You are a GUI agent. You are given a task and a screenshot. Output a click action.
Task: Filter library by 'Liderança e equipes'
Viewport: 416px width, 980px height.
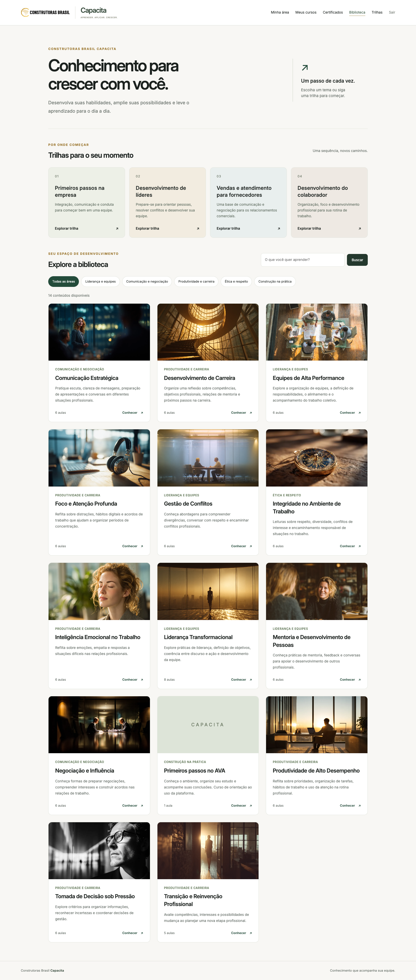click(x=100, y=281)
